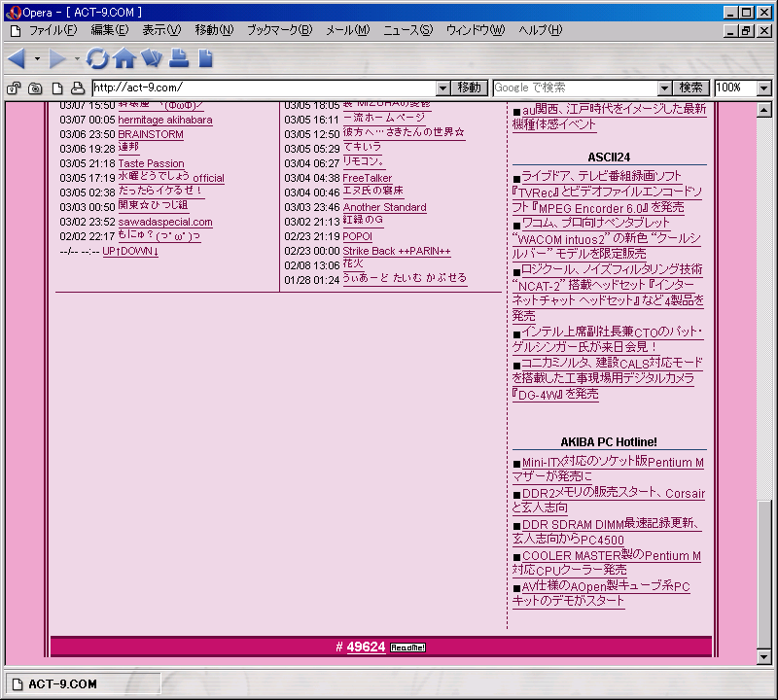This screenshot has width=778, height=700.
Task: Open the 100% zoom level dropdown
Action: click(763, 88)
